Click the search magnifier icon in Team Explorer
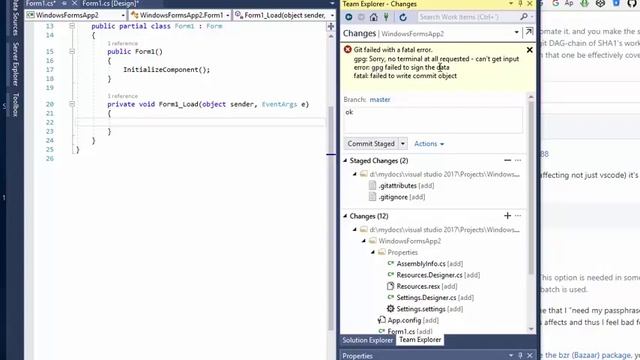Viewport: 640px width, 360px height. pyautogui.click(x=524, y=17)
